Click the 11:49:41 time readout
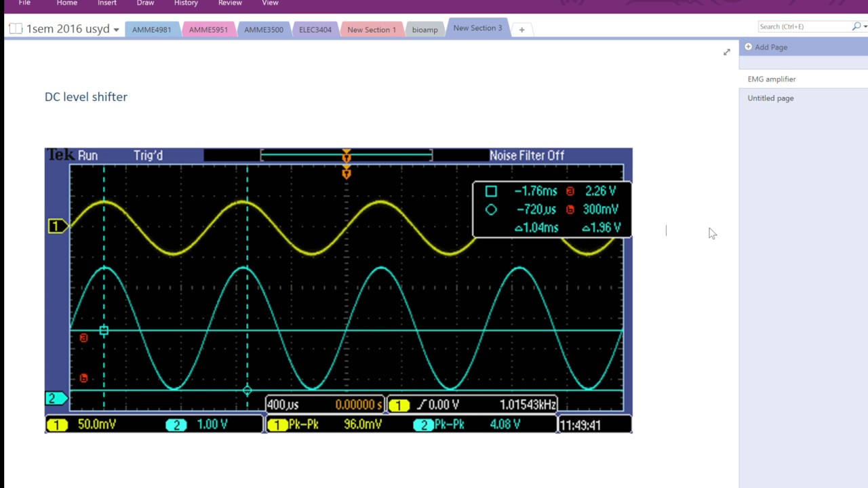 [580, 425]
